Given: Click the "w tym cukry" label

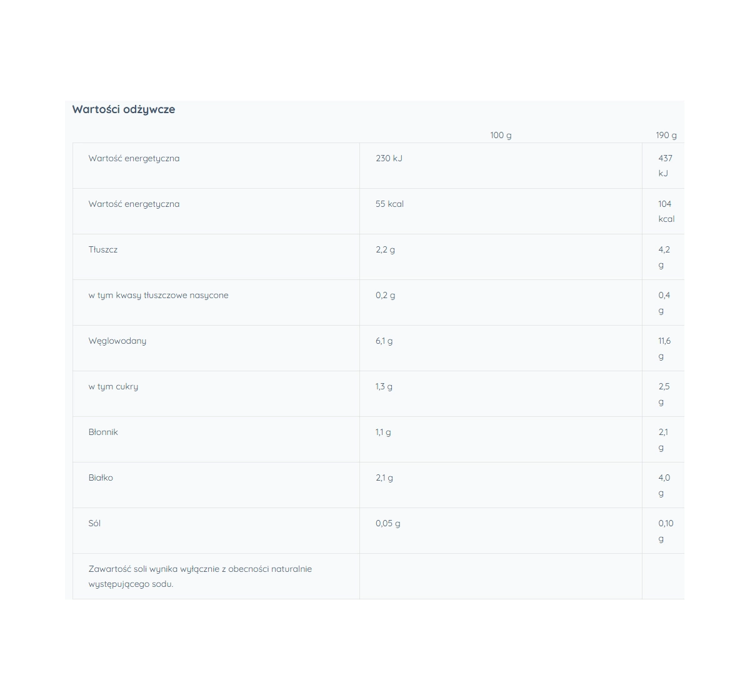Looking at the screenshot, I should (x=114, y=386).
